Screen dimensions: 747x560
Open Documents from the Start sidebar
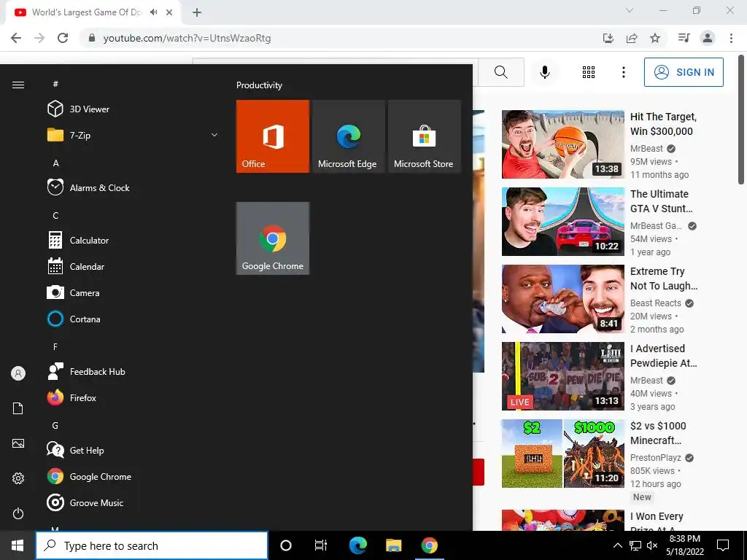click(18, 408)
